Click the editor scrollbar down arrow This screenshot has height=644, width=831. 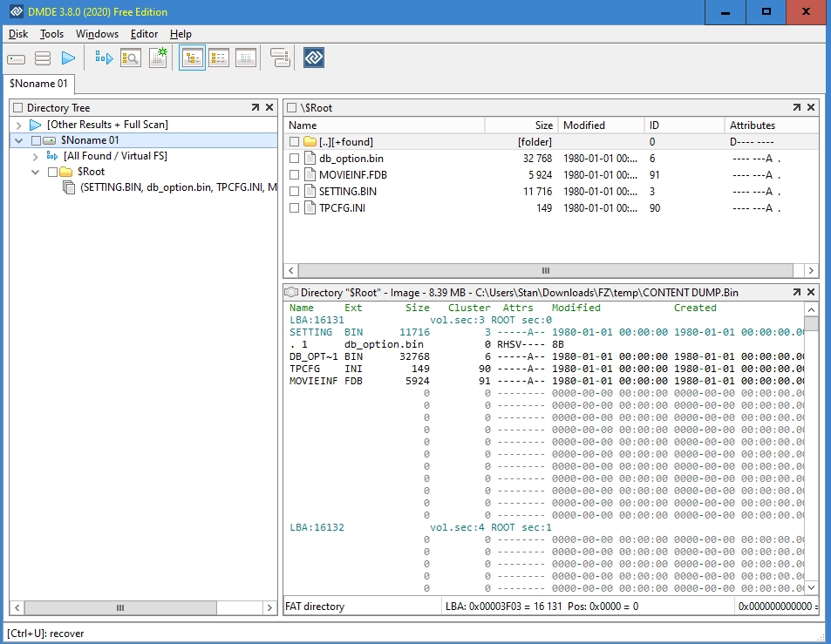point(811,587)
